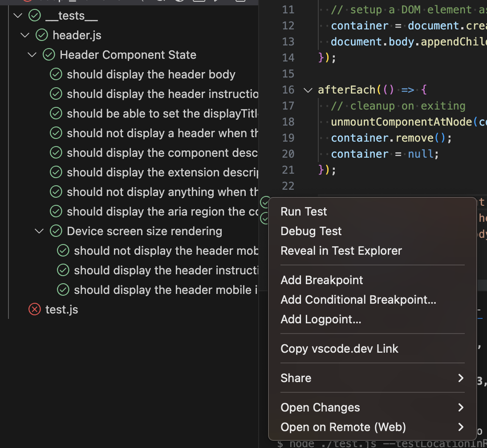Fold the afterEach block at line 16
487x448 pixels.
(308, 90)
